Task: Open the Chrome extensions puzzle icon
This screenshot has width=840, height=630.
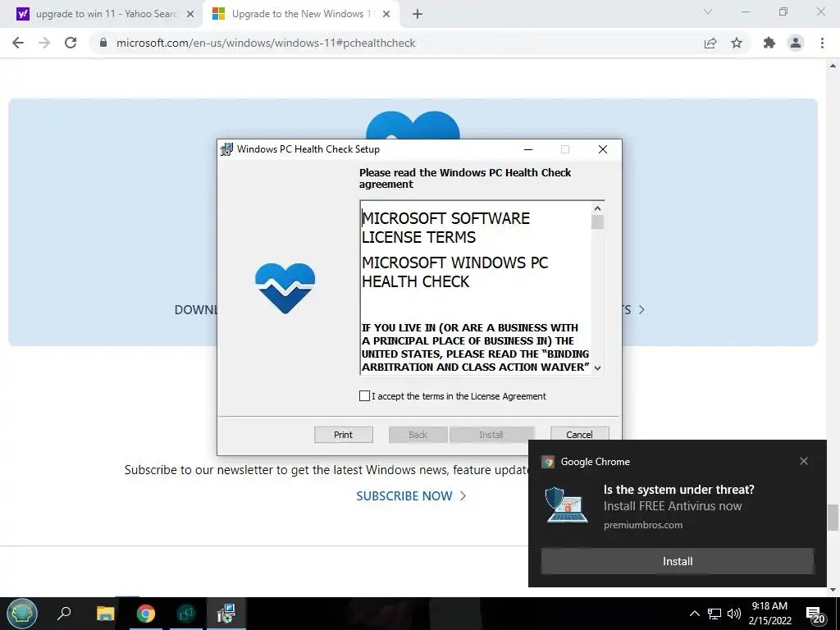Action: coord(769,43)
